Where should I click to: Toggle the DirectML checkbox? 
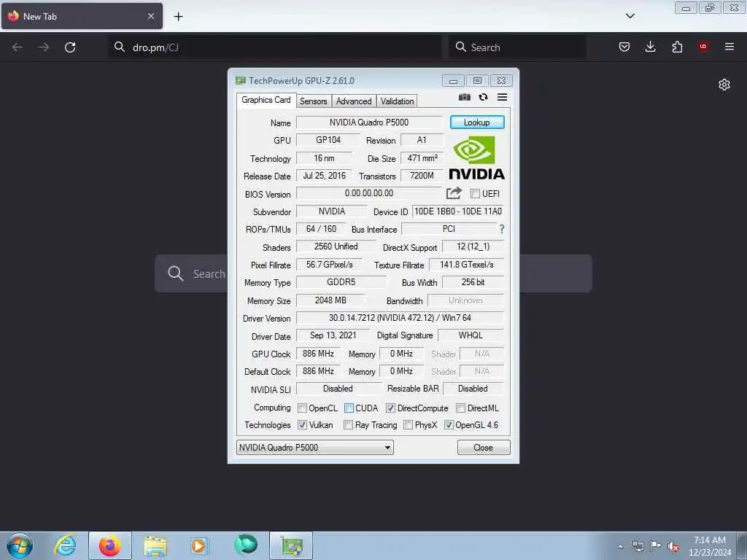461,408
